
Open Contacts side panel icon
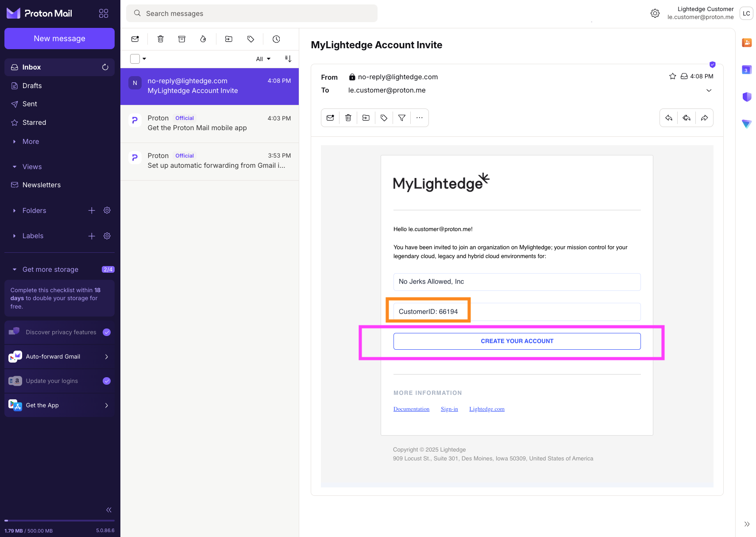747,42
